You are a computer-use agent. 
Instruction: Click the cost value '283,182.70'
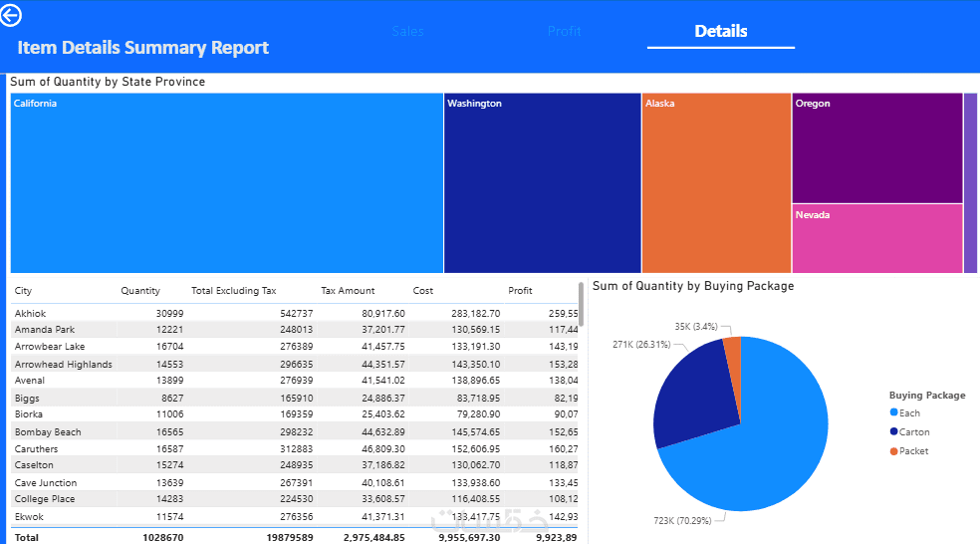pos(475,313)
